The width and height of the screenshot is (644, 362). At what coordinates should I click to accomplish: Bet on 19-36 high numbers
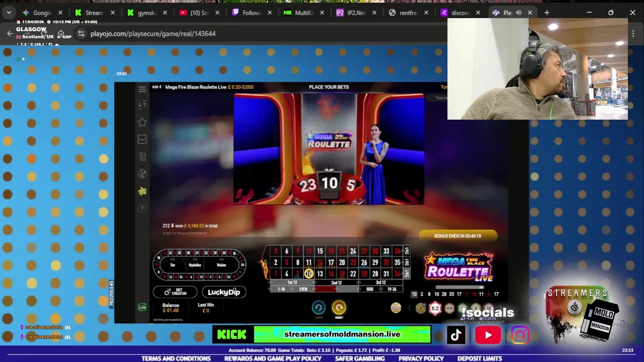(x=392, y=289)
